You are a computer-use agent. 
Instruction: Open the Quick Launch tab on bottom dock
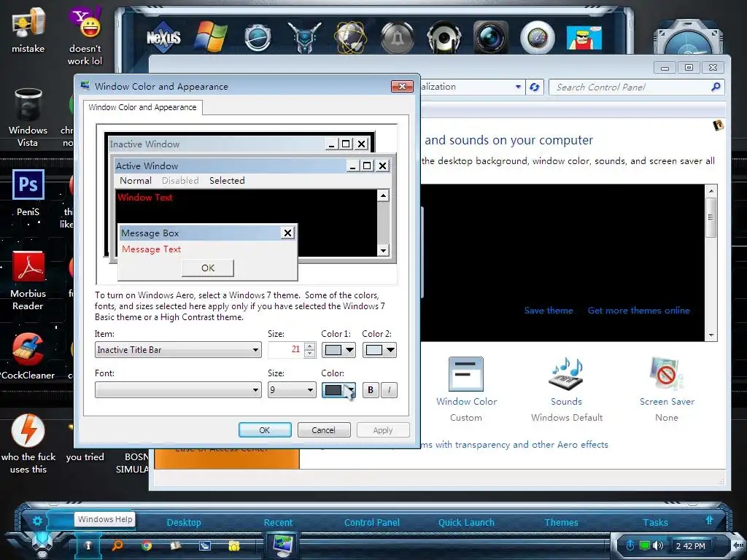pyautogui.click(x=466, y=522)
